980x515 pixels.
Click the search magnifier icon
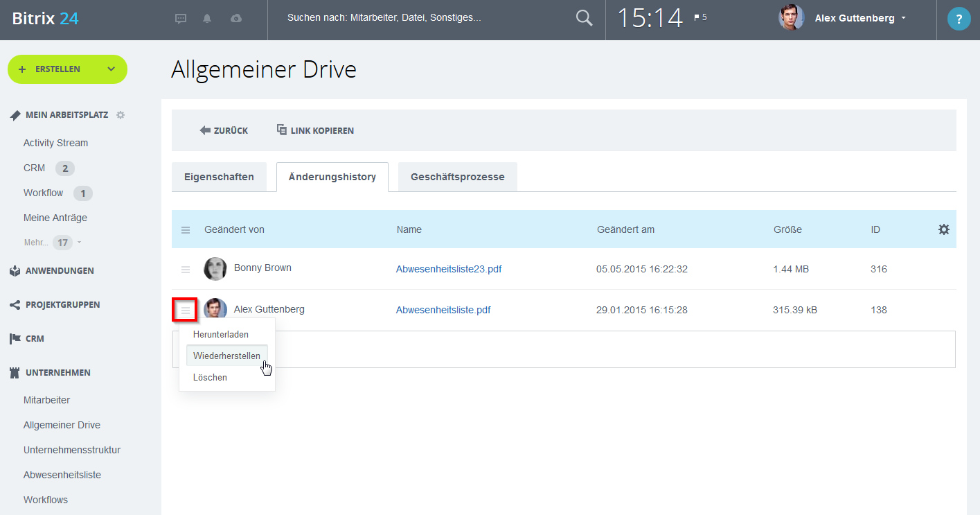[583, 19]
